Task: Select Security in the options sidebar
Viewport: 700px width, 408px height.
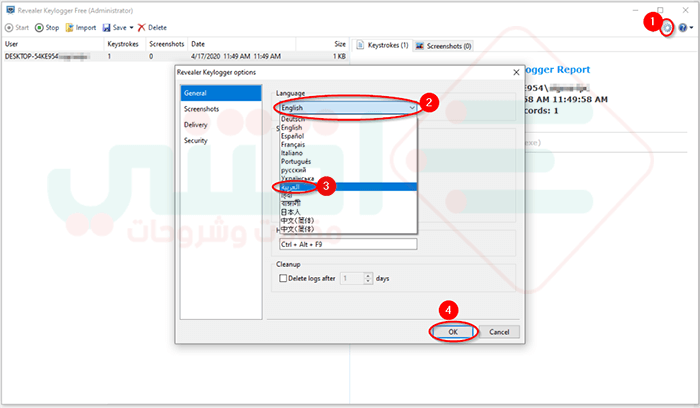Action: pos(221,141)
